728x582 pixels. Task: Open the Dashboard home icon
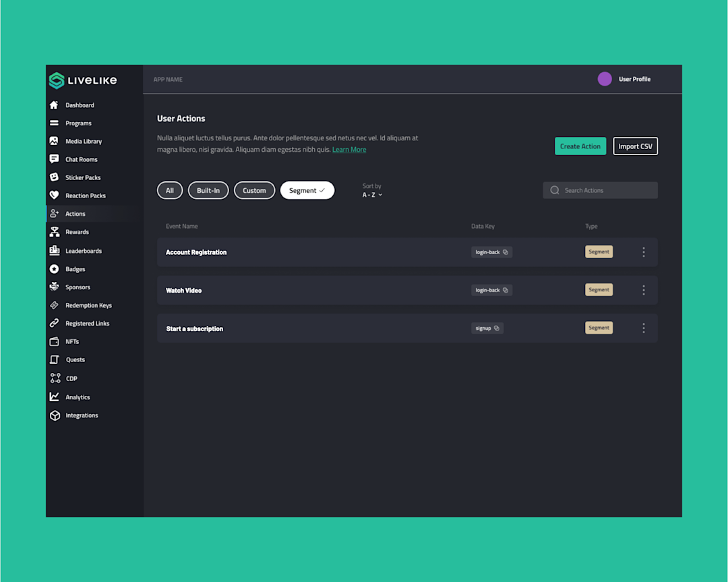pyautogui.click(x=55, y=105)
